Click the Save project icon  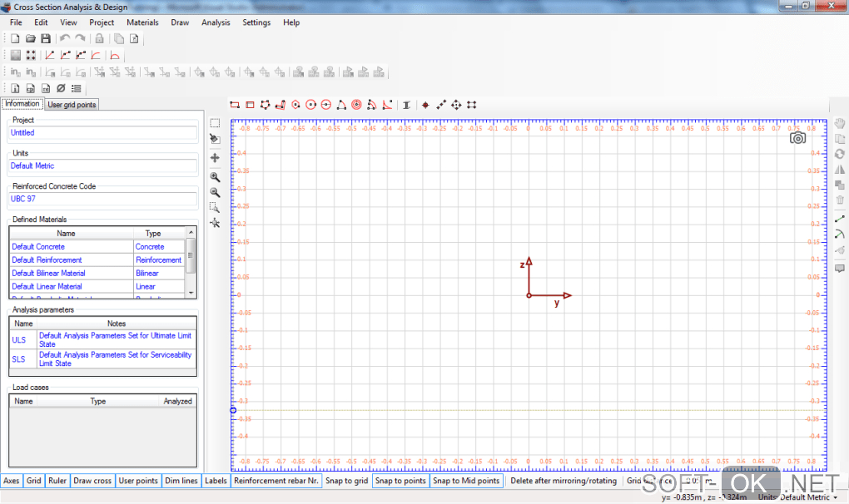tap(46, 39)
